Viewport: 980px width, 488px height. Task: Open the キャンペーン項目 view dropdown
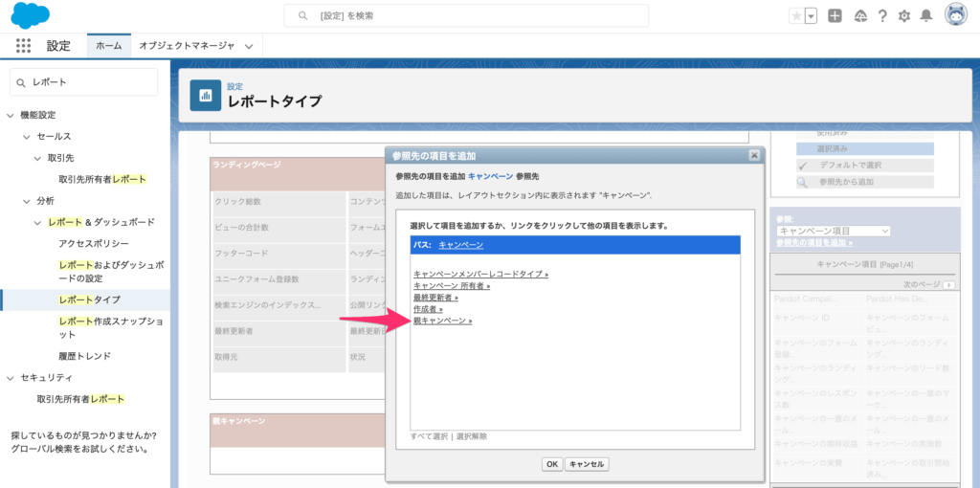click(834, 232)
